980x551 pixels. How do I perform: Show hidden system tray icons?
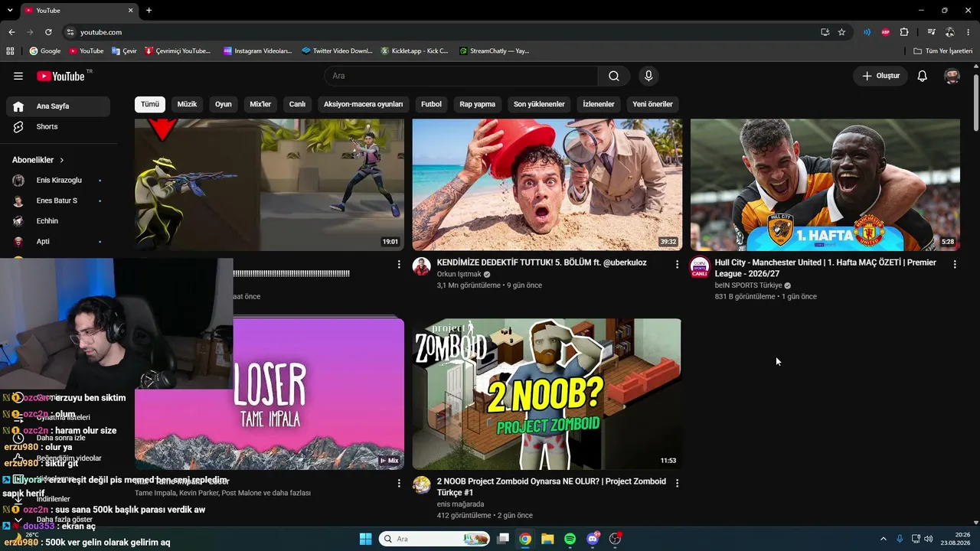[x=883, y=539]
